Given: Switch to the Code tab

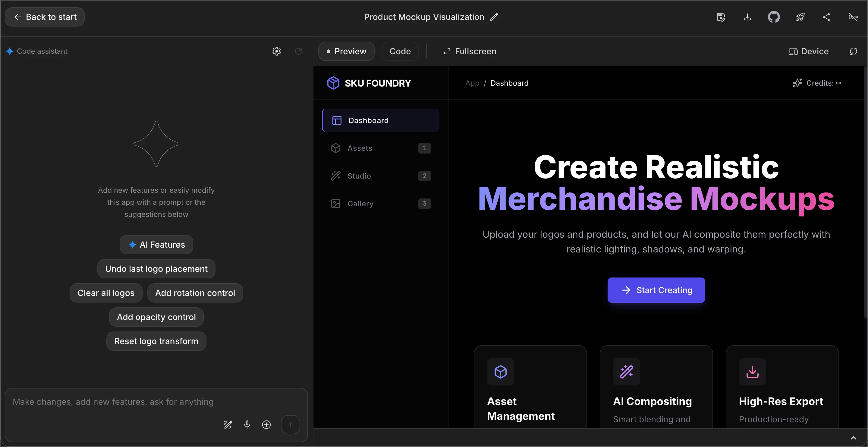Looking at the screenshot, I should click(400, 51).
